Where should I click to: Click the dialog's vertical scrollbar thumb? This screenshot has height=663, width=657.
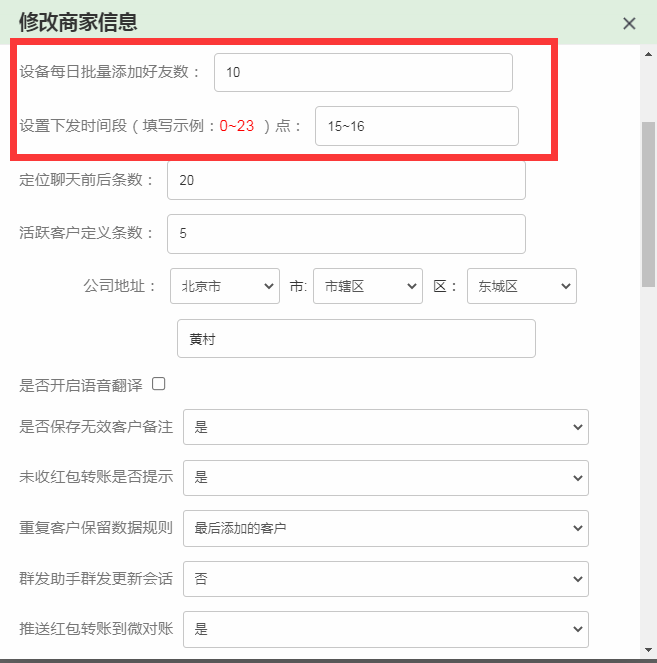pos(648,190)
